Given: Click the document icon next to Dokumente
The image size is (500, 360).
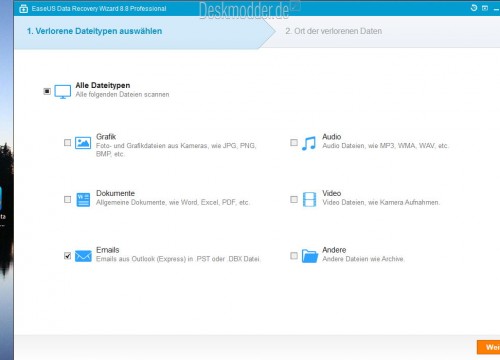Looking at the screenshot, I should click(x=83, y=200).
